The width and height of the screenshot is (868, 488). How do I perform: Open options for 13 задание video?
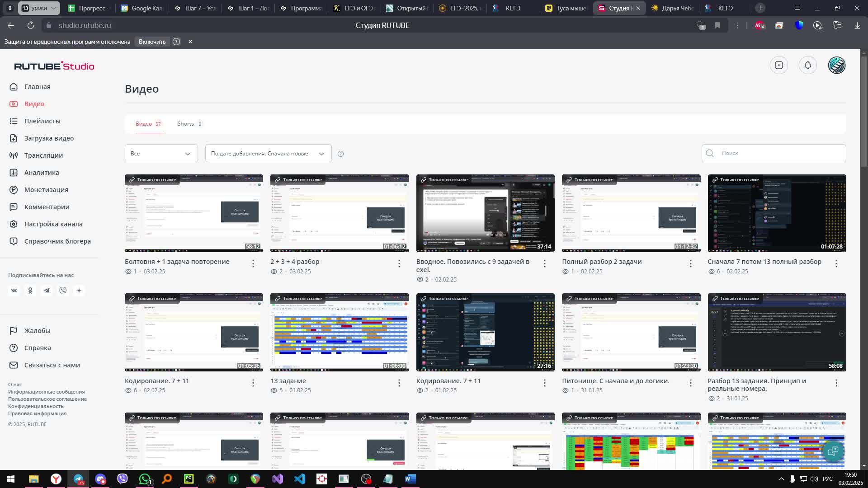[x=399, y=383]
